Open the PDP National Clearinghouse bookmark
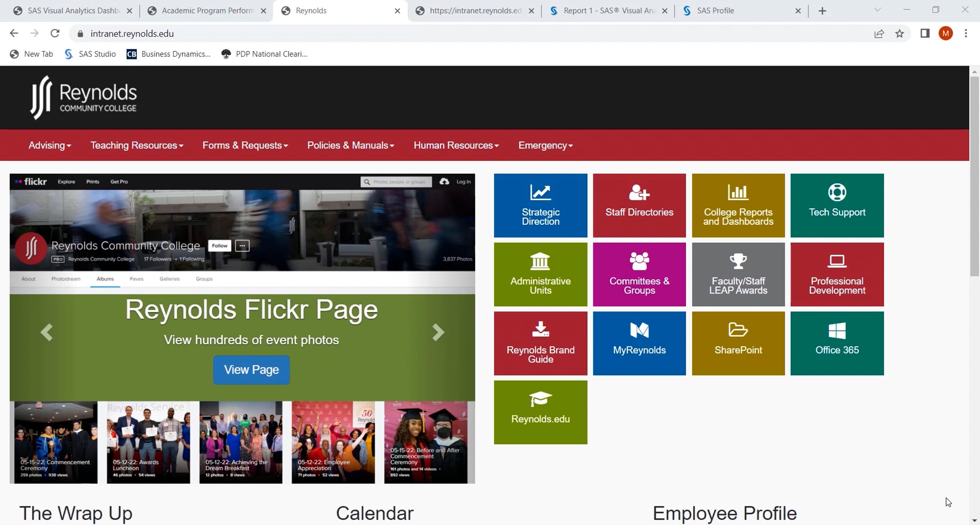The image size is (980, 525). 264,54
